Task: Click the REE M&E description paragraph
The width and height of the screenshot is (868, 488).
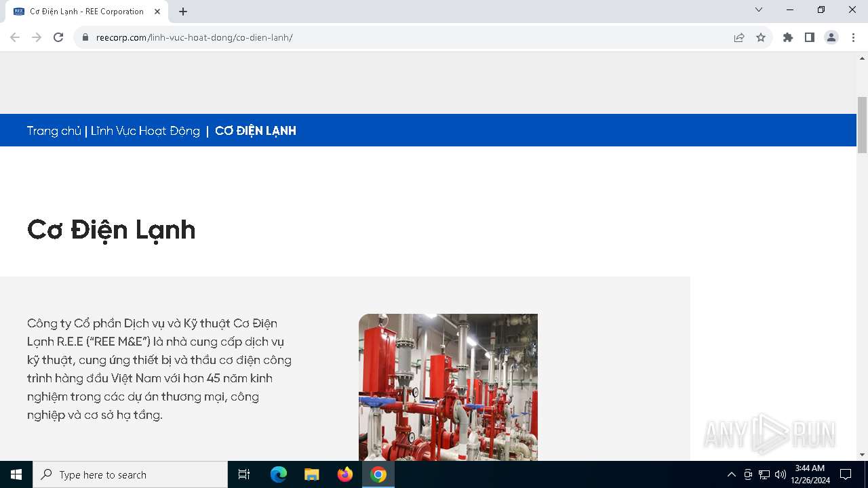Action: [x=160, y=369]
